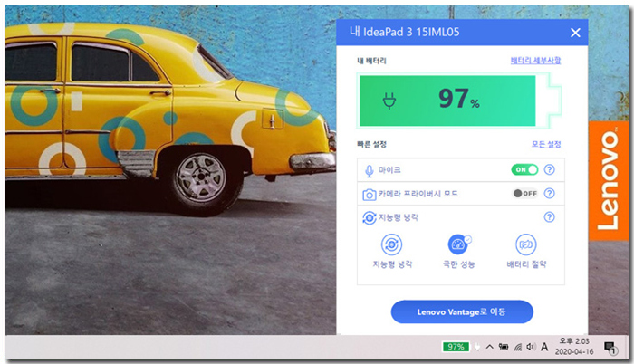
Task: Click the camera icon in privacy row
Action: coord(369,195)
